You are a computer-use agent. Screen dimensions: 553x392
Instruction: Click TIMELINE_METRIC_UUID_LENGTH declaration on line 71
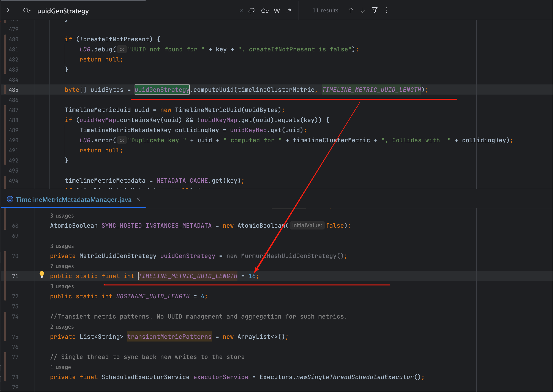point(188,276)
